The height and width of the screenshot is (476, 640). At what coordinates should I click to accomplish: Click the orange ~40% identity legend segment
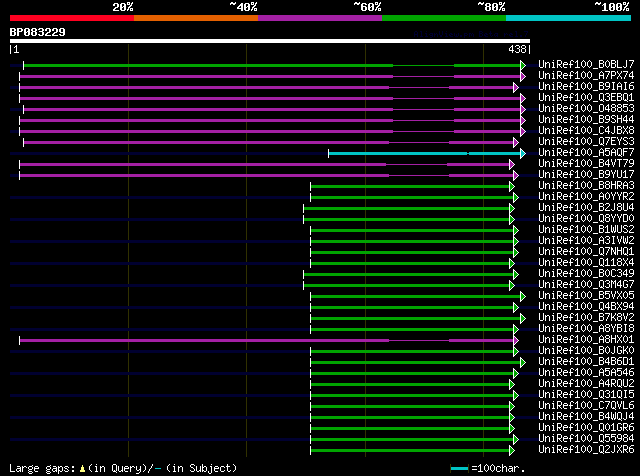pyautogui.click(x=195, y=17)
